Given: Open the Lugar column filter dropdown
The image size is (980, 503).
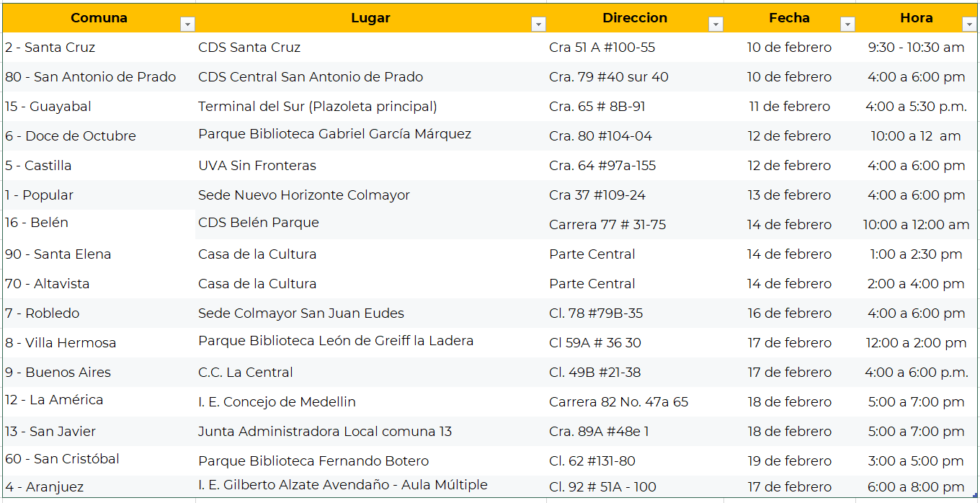Looking at the screenshot, I should click(x=538, y=25).
